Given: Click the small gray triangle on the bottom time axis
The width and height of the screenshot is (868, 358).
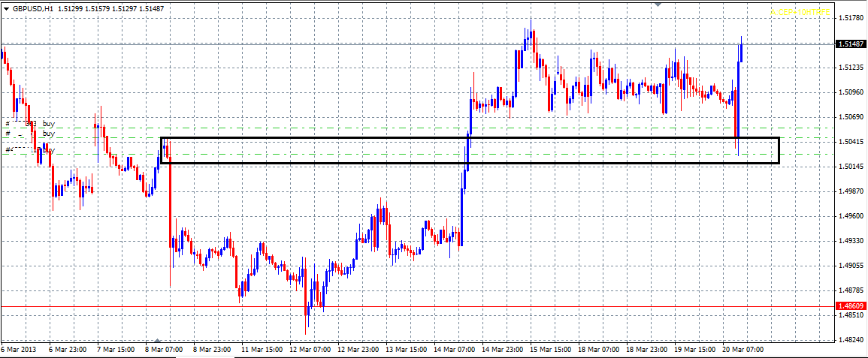Looking at the screenshot, I should pyautogui.click(x=157, y=341).
